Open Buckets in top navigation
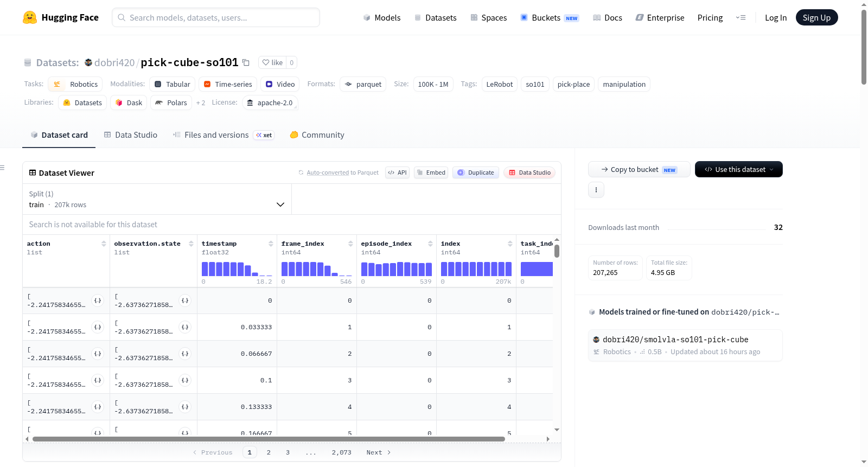 pyautogui.click(x=550, y=17)
